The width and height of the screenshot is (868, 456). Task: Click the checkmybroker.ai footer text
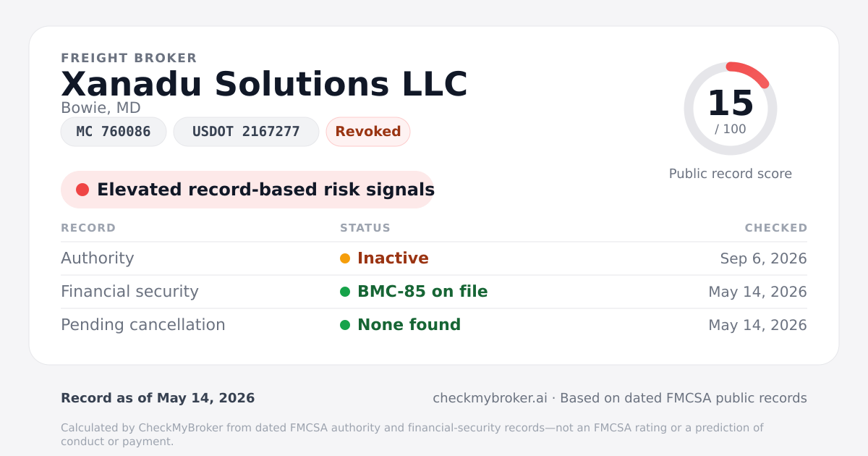pyautogui.click(x=490, y=398)
